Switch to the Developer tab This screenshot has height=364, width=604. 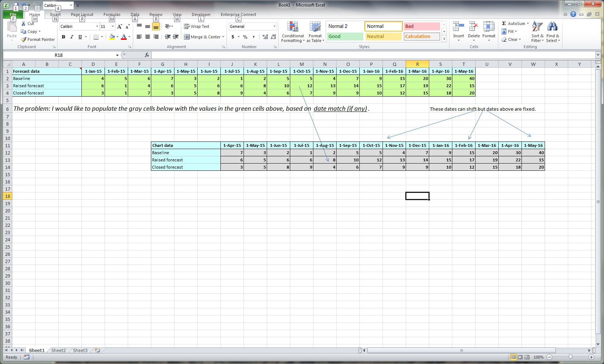201,14
